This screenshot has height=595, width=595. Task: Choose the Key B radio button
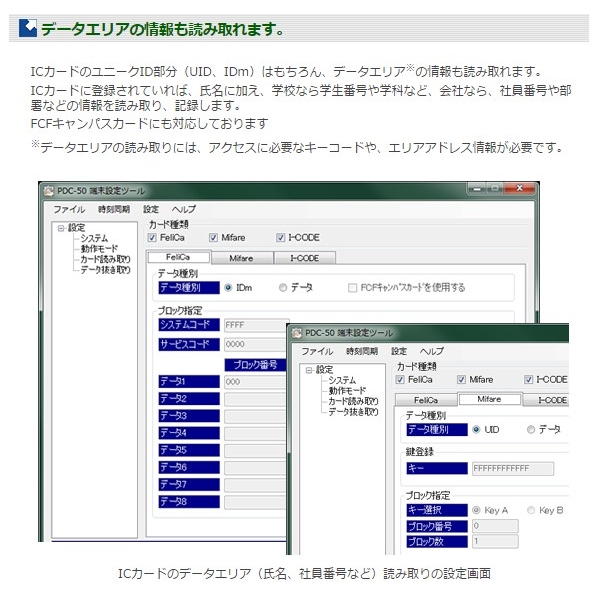click(531, 510)
